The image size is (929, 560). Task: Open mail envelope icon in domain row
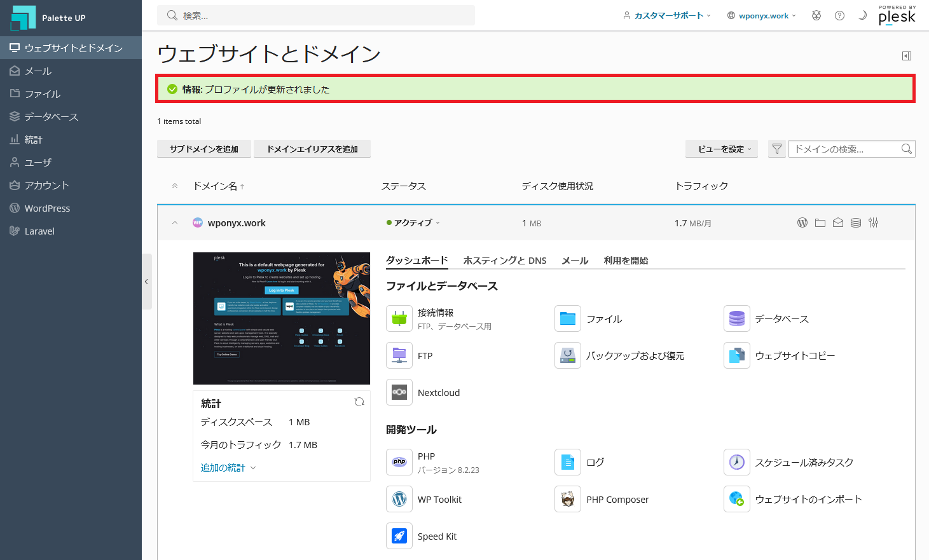[838, 222]
